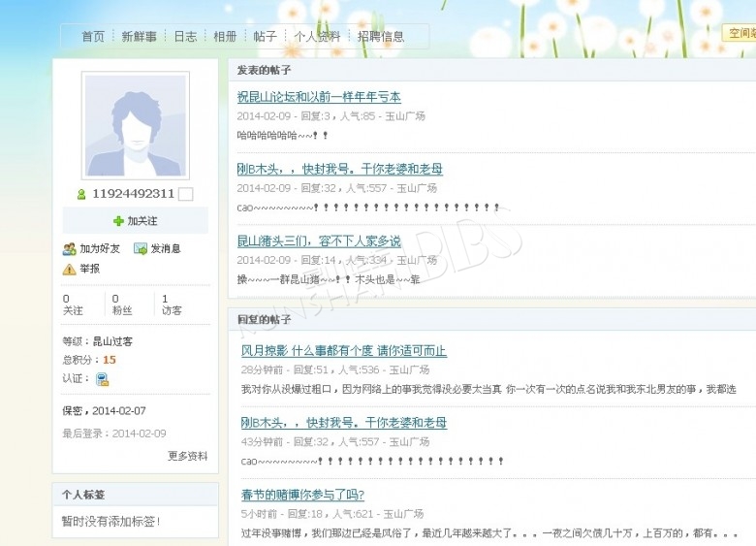Image resolution: width=756 pixels, height=546 pixels.
Task: Click the add friend people icon
Action: click(x=70, y=249)
